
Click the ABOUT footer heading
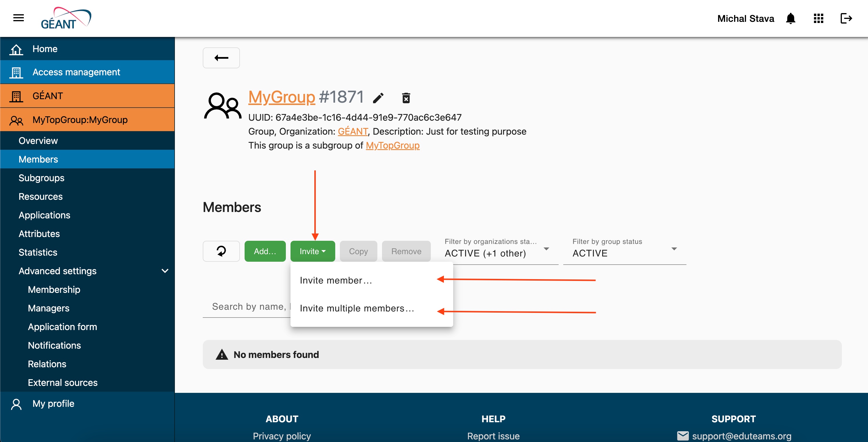(282, 419)
